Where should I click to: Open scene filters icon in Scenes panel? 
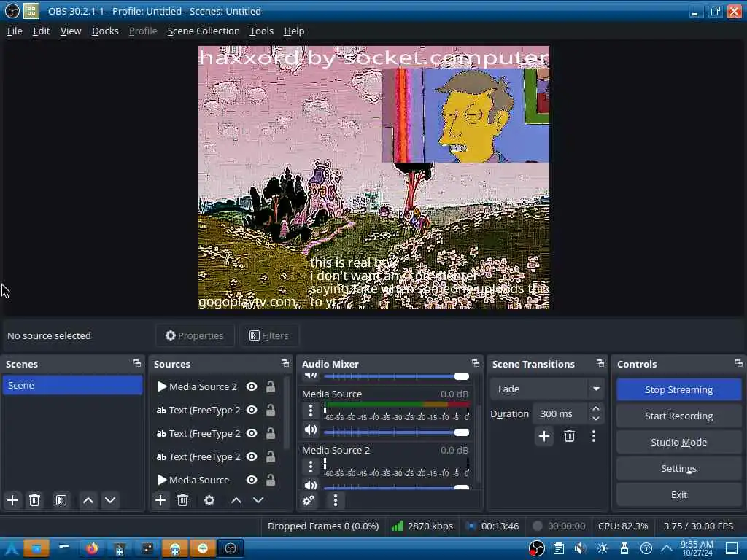(x=61, y=500)
